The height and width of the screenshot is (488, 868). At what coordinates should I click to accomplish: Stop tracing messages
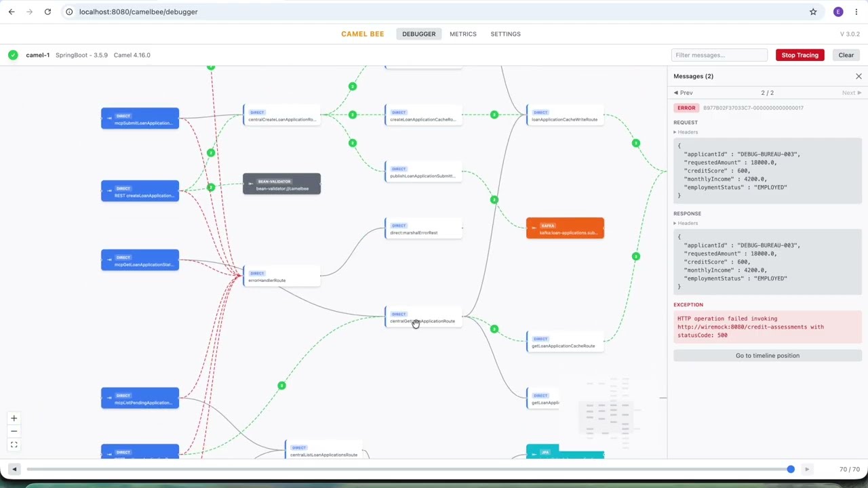800,55
